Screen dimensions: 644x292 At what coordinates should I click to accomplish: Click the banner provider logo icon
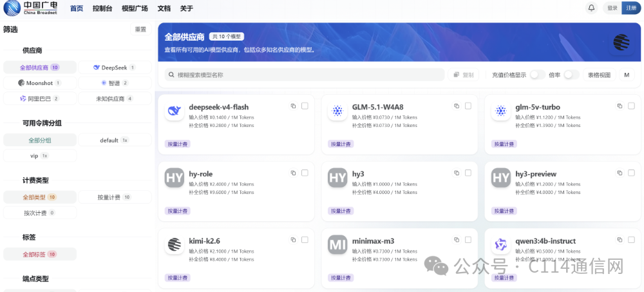[621, 43]
